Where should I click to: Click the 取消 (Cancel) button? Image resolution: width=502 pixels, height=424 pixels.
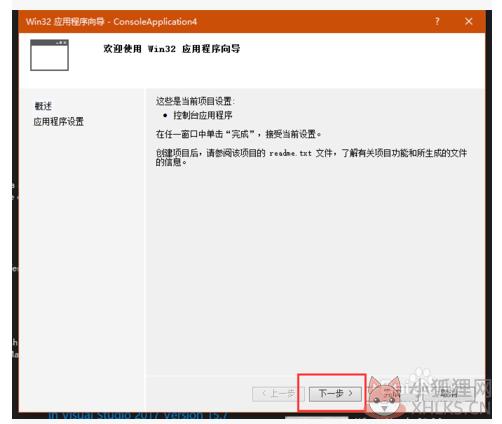[448, 394]
